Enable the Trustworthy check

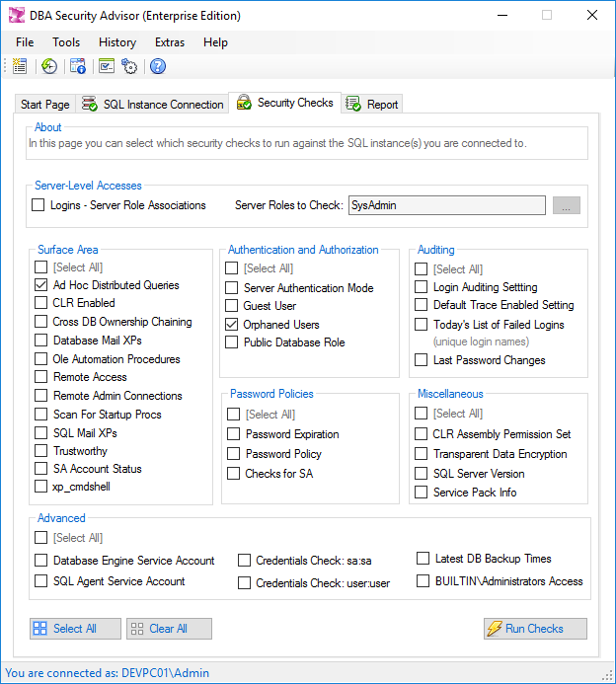pos(41,451)
